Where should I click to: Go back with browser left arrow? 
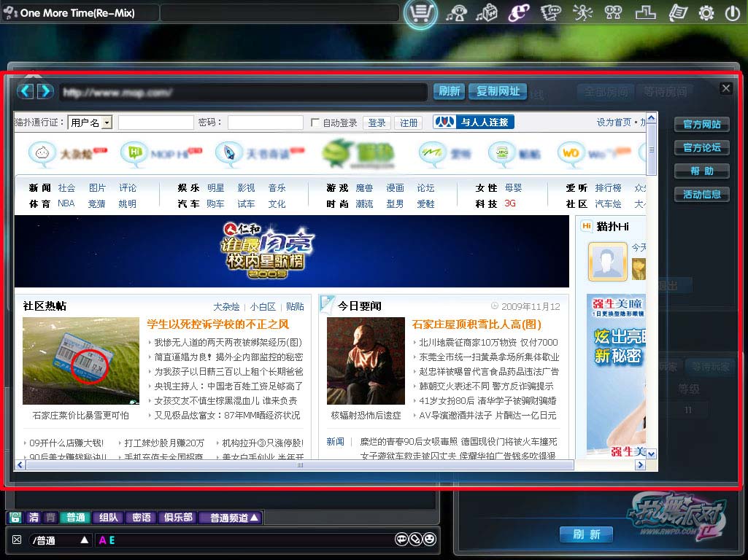click(x=26, y=90)
